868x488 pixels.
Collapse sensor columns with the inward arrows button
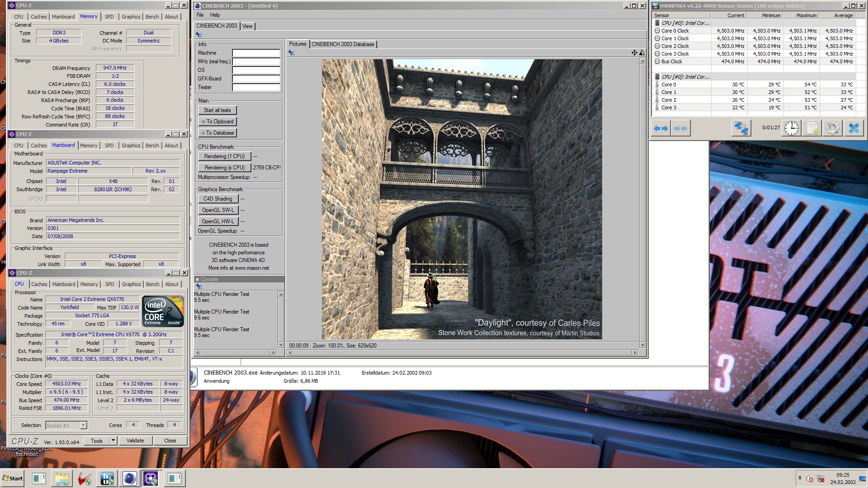pyautogui.click(x=680, y=128)
